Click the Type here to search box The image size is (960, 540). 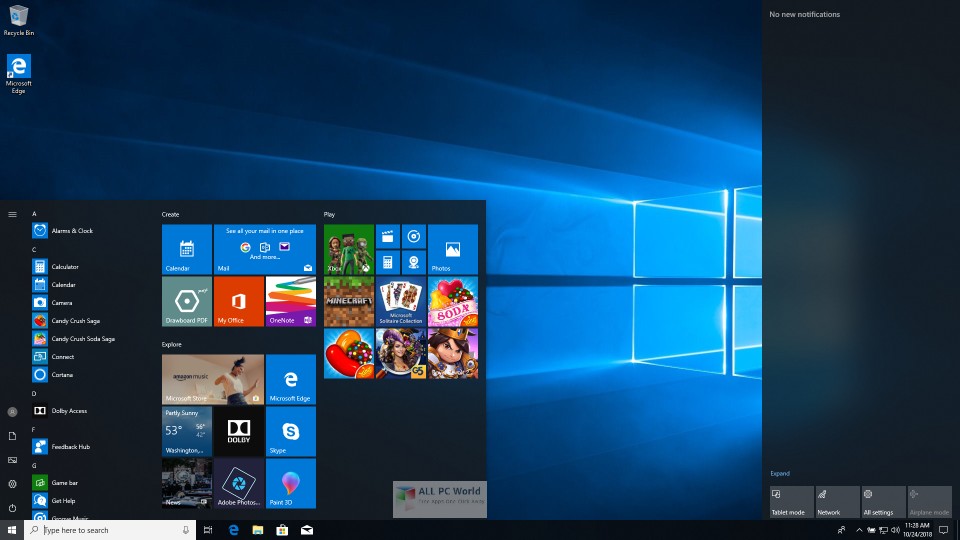110,530
